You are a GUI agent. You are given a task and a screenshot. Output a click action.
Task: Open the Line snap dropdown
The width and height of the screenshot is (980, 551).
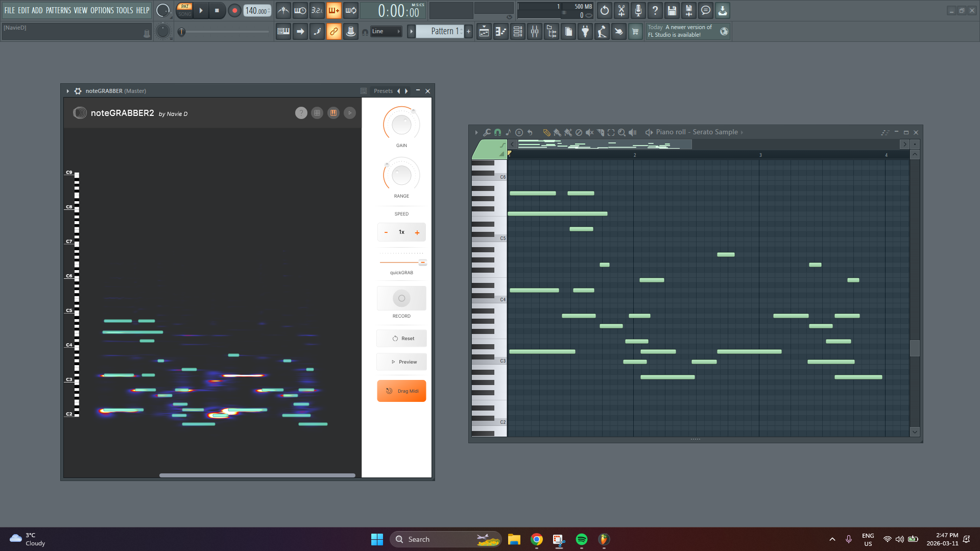[386, 32]
